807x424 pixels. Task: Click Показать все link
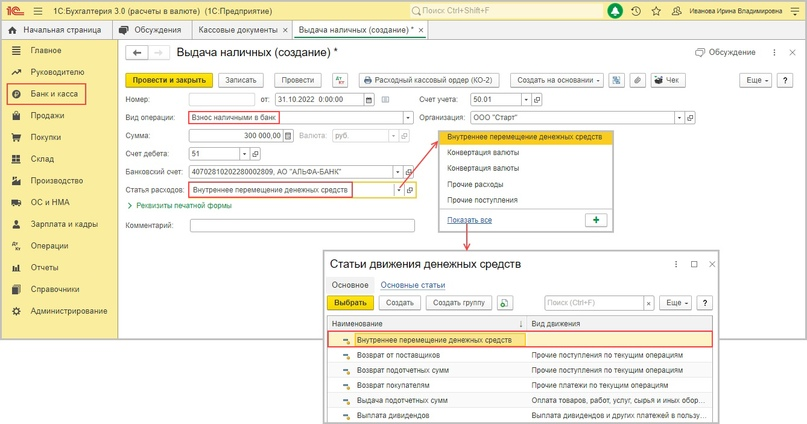(469, 220)
